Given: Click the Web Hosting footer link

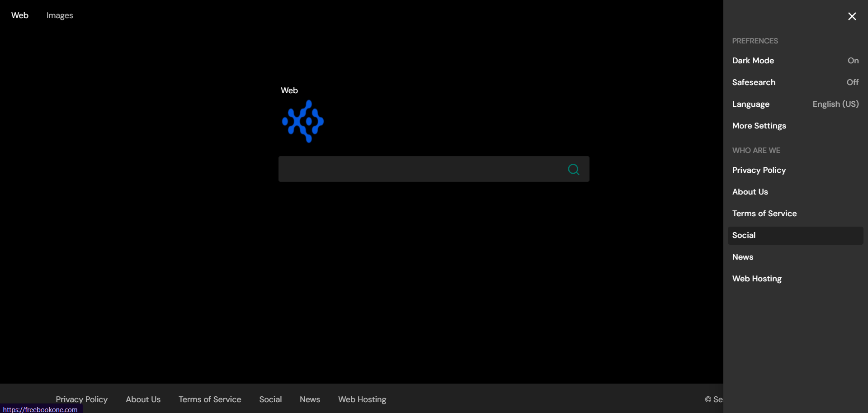Looking at the screenshot, I should point(362,399).
